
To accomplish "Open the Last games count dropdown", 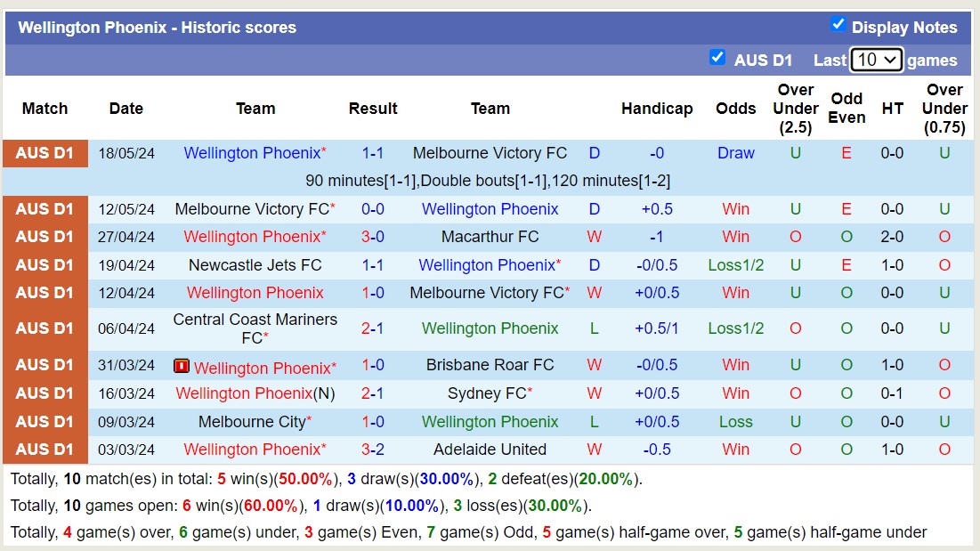I will point(876,59).
